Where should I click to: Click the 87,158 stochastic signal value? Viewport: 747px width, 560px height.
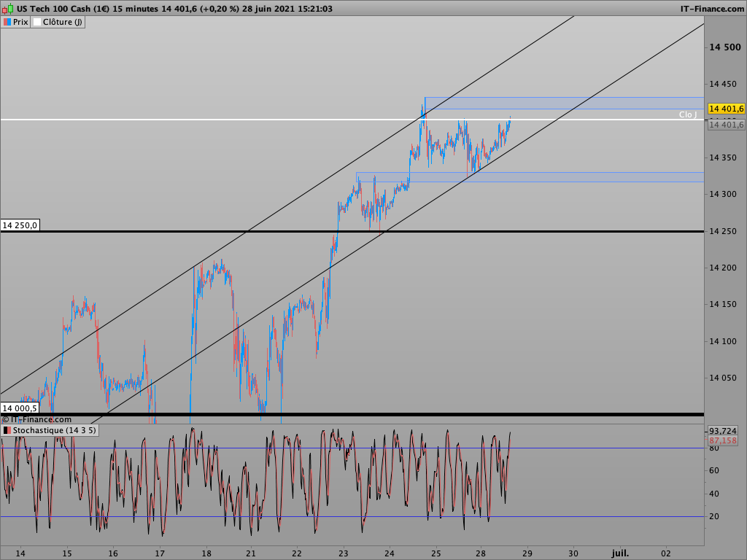(x=723, y=440)
